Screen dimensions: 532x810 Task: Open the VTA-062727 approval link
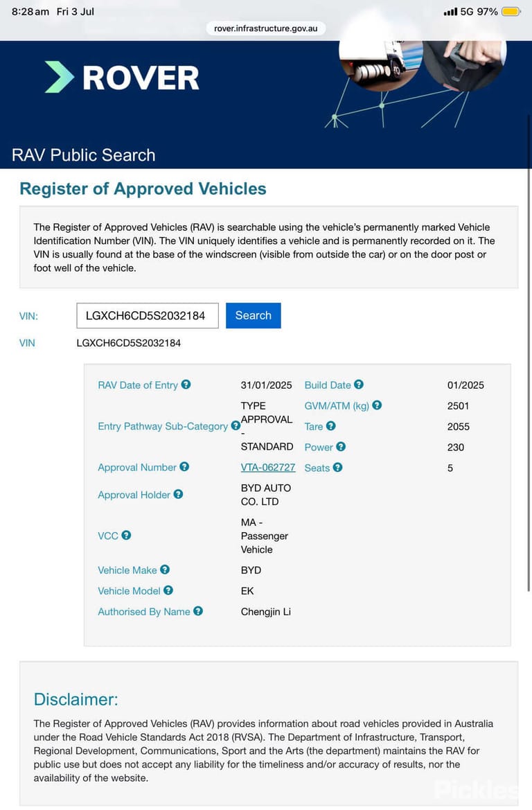(x=268, y=468)
